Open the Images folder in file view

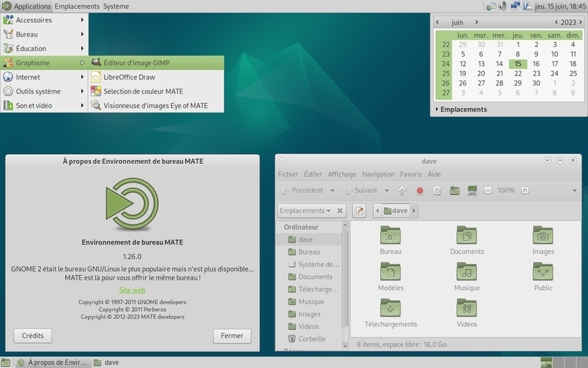[543, 241]
